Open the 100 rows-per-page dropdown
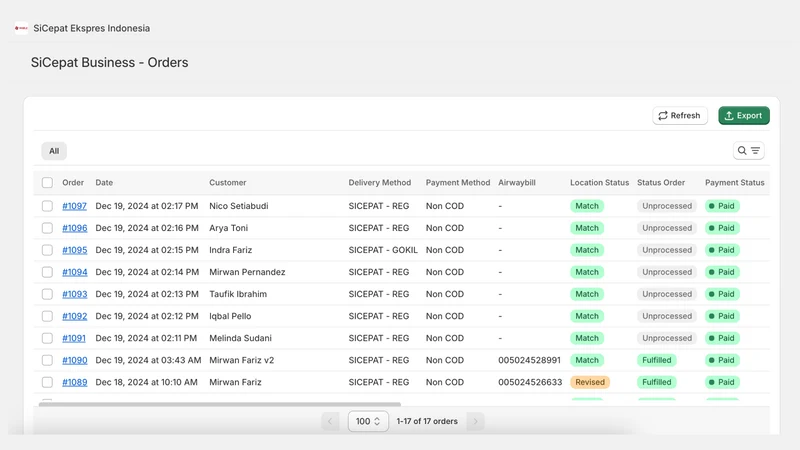This screenshot has height=450, width=800. 368,421
